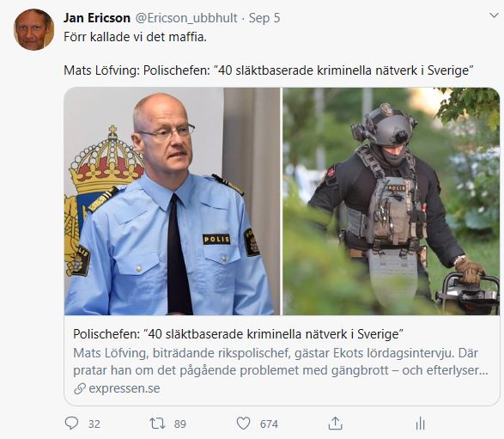504x439 pixels.
Task: Click the tweet text 'Förr kallade vi det maffia'
Action: point(135,37)
